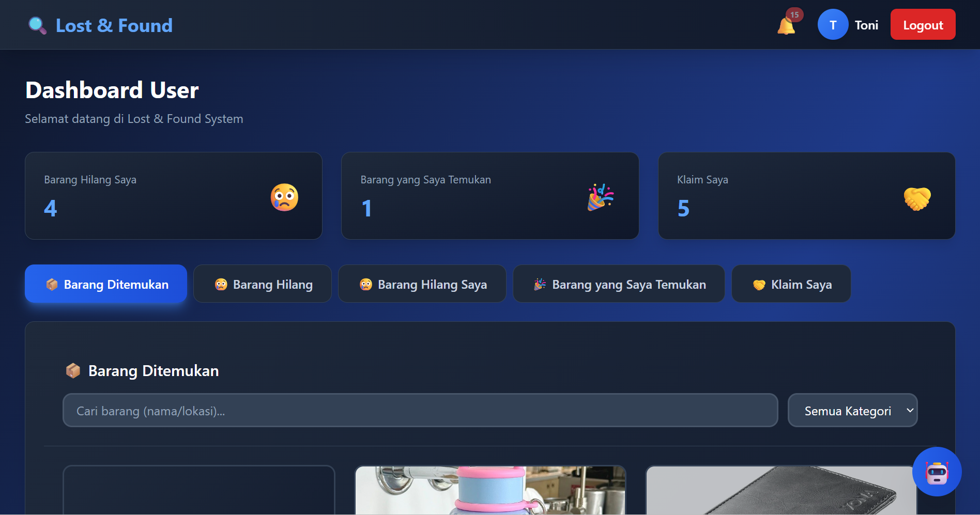Click the Lost & Found title link

click(114, 25)
